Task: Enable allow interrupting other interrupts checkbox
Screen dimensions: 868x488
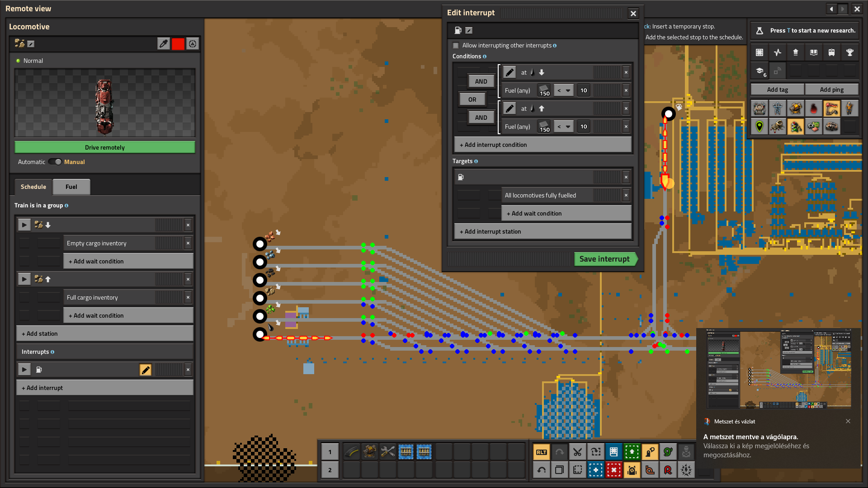Action: pos(456,46)
